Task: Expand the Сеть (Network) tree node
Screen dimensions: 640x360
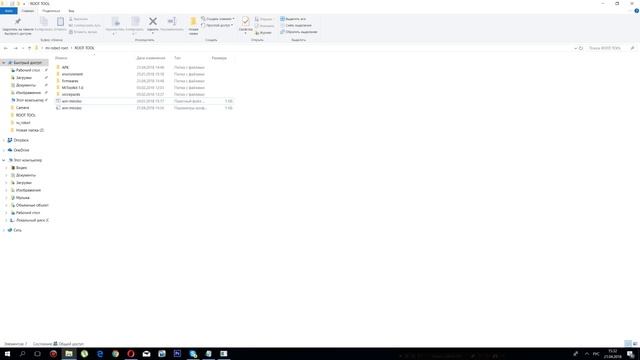Action: pyautogui.click(x=4, y=230)
